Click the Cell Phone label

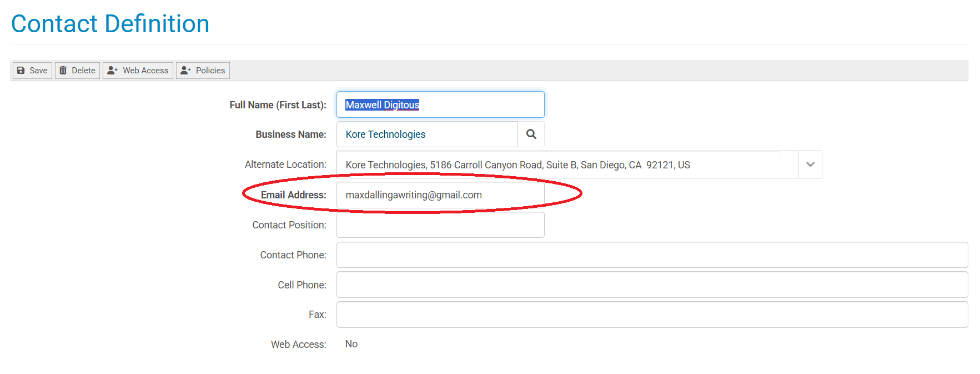(x=302, y=285)
